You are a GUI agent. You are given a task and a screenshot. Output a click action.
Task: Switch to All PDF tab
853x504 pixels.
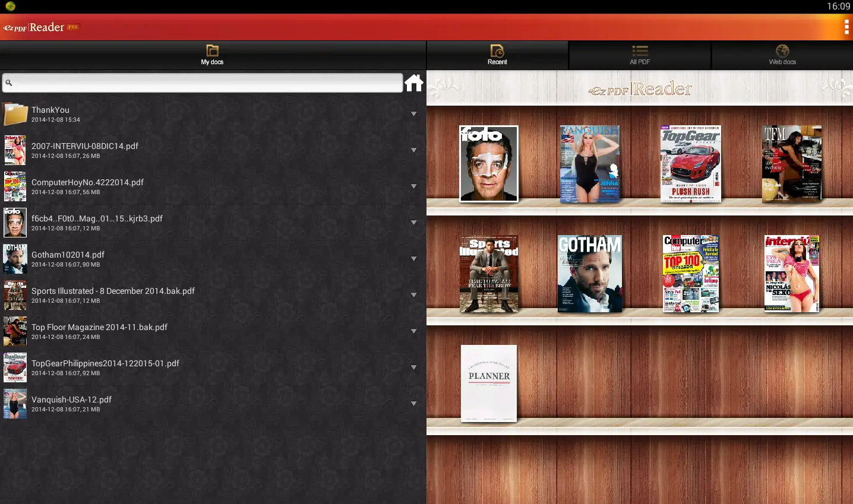click(640, 55)
